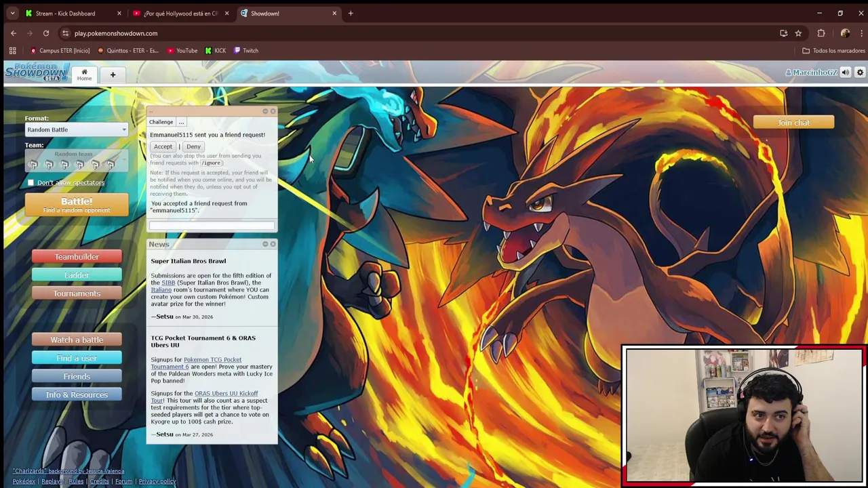Click Battle! find a random opponent
The width and height of the screenshot is (868, 488).
tap(77, 205)
